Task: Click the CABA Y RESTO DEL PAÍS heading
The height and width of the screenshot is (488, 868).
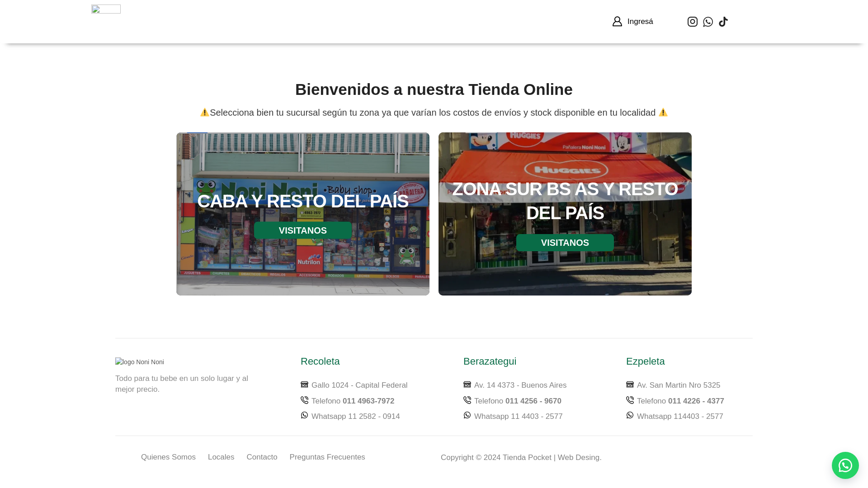Action: coord(303,202)
